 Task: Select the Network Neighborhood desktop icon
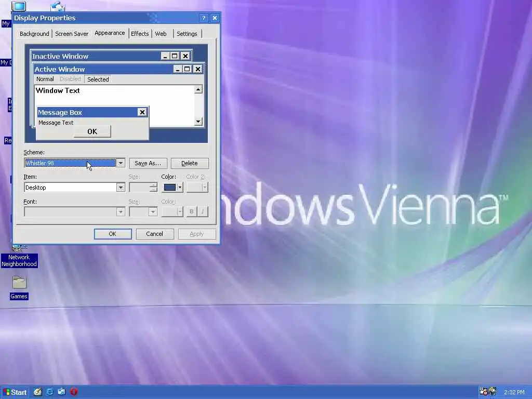point(19,256)
